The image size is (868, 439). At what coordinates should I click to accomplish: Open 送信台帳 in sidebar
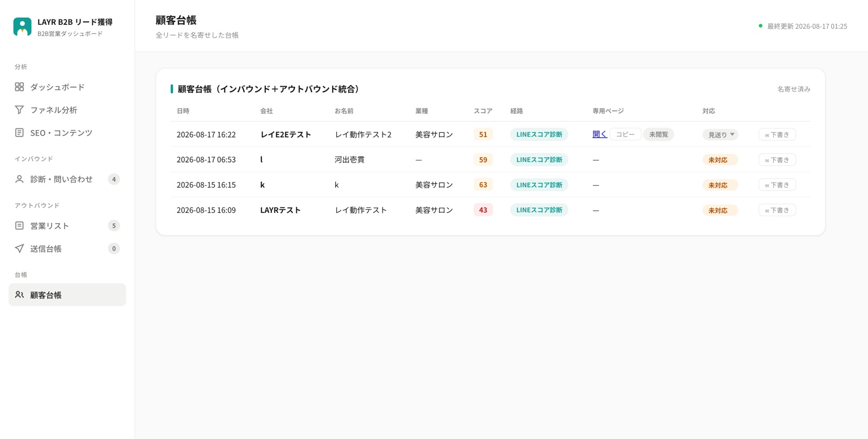[67, 248]
